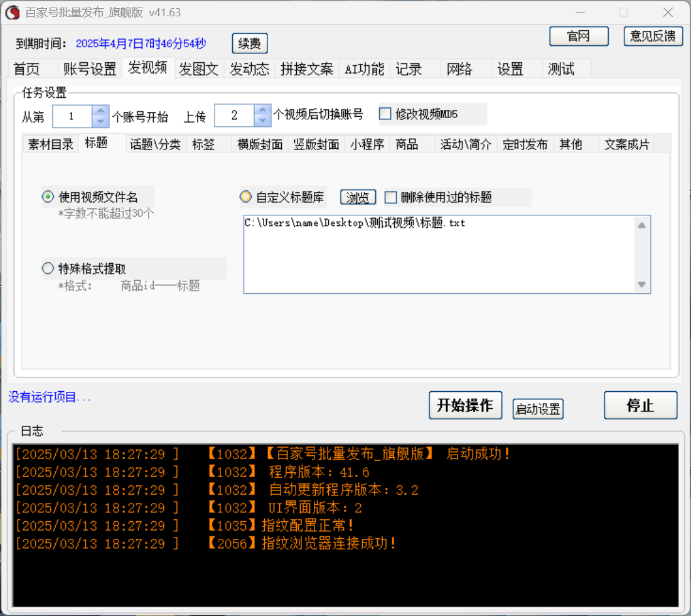Viewport: 691px width, 616px height.
Task: Switch to the 定时发布 sub-tab
Action: 525,144
